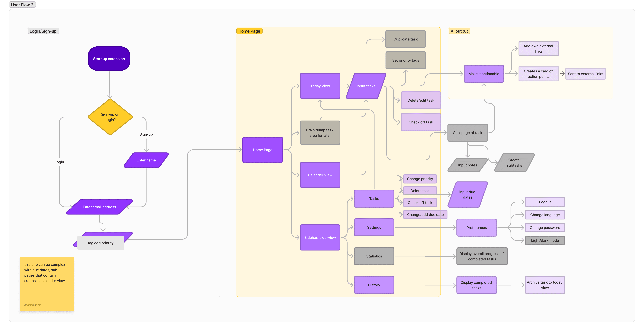644x331 pixels.
Task: Click the Calender View node
Action: [x=320, y=175]
